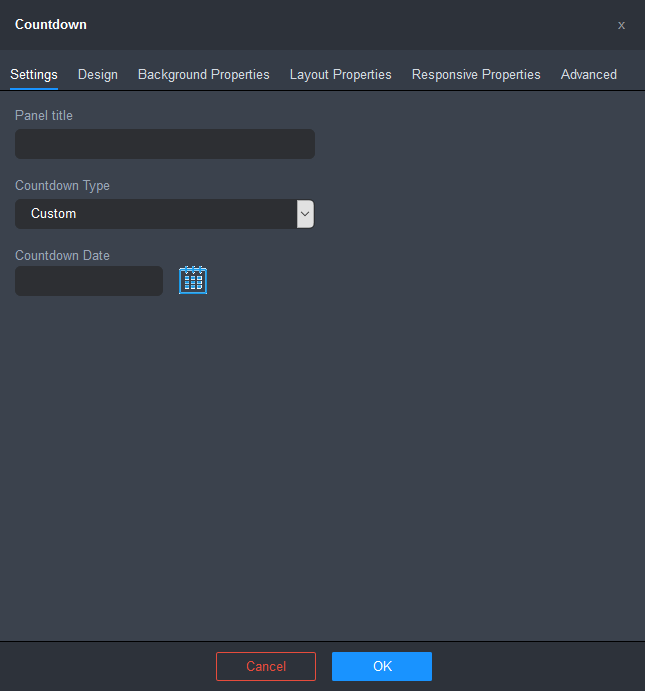Viewport: 645px width, 691px height.
Task: Select the Layout Properties tab
Action: (340, 75)
